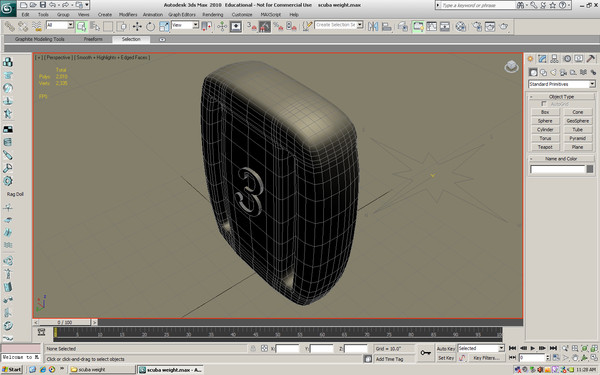The width and height of the screenshot is (600, 375).
Task: Create a Box primitive
Action: [545, 112]
